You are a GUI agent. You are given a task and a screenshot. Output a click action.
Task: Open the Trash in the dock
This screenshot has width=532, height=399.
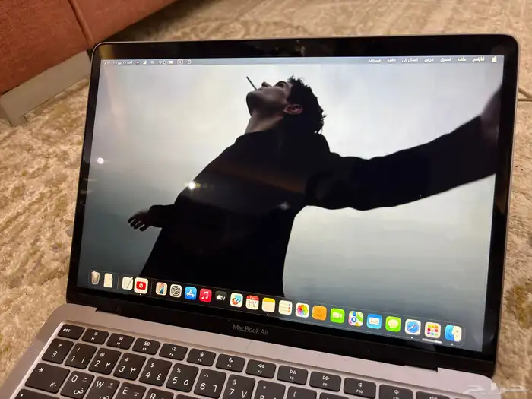96,278
